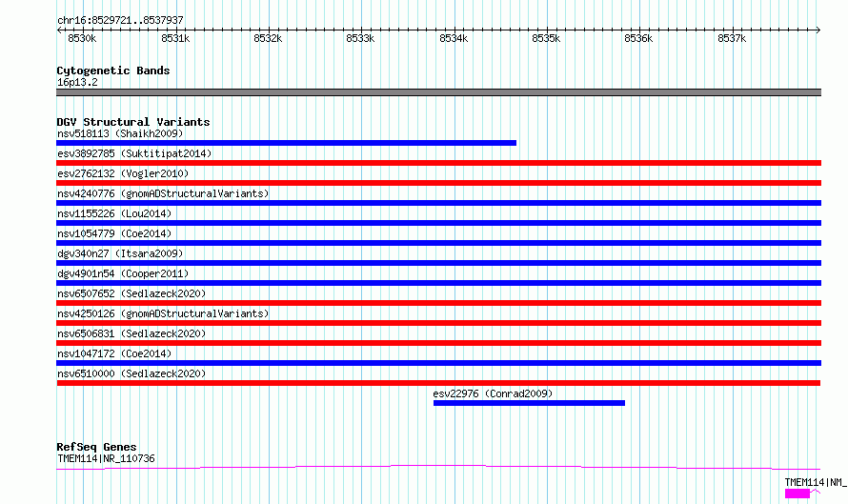Open the nsv1047172 (Coe2014) label
Screen dimensions: 848x504
[114, 353]
